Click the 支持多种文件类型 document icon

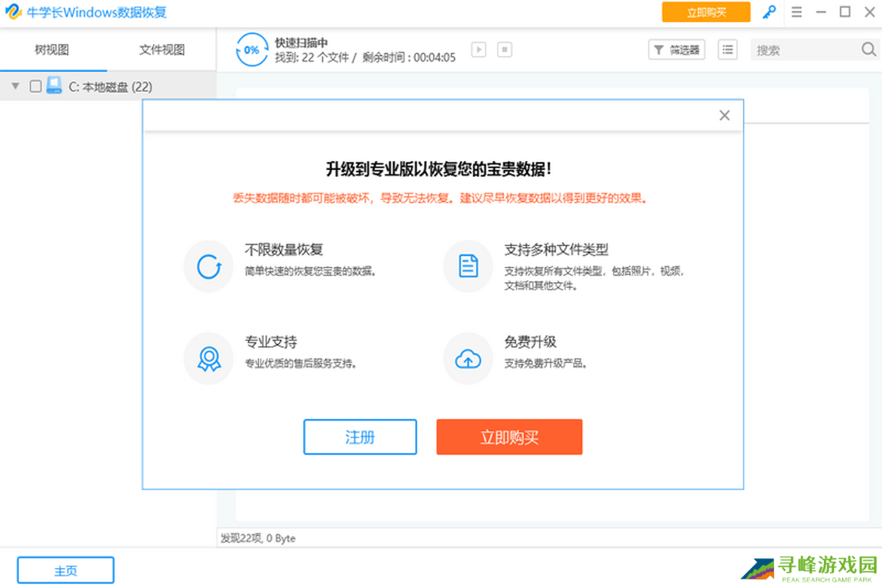pos(468,266)
